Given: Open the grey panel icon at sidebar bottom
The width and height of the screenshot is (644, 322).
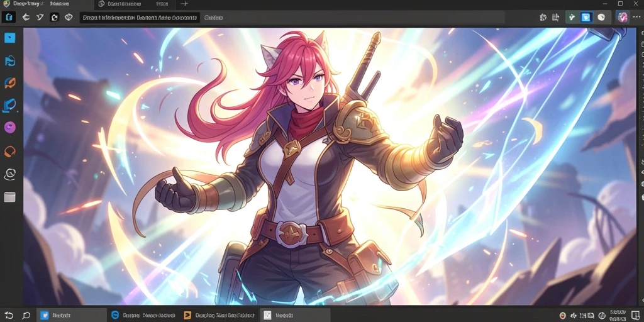Looking at the screenshot, I should tap(10, 197).
